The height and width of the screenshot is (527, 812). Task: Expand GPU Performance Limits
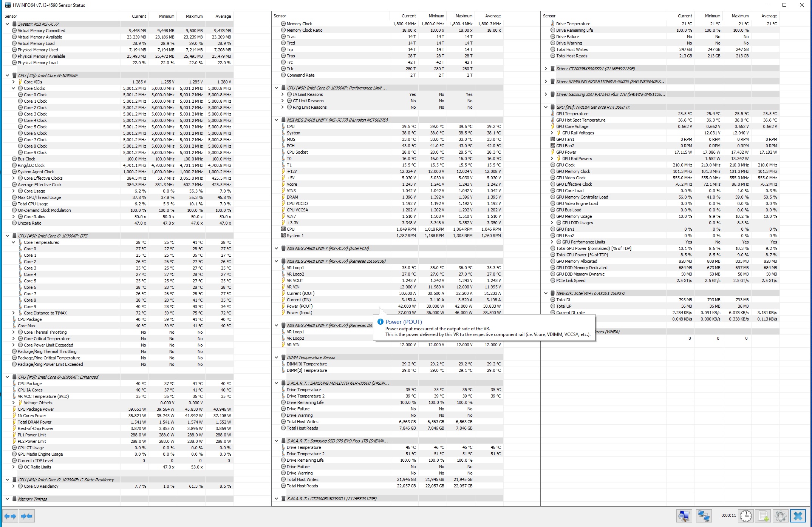pos(552,242)
